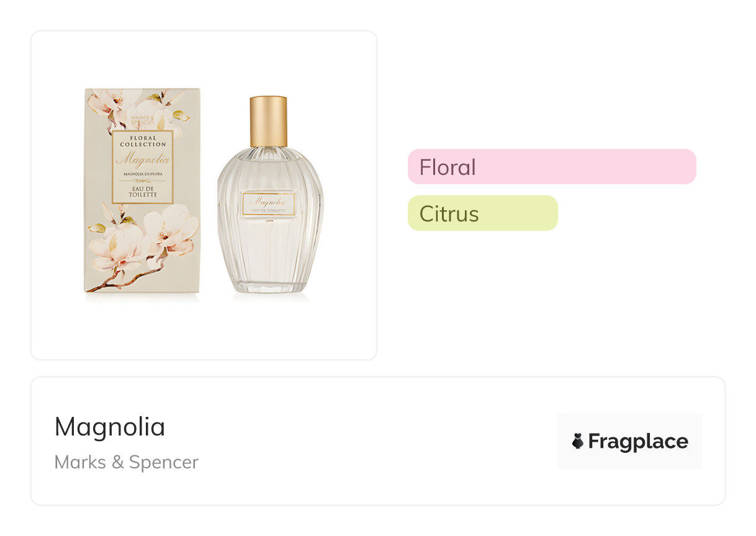Viewport: 756px width, 536px height.
Task: Click the Marks & Spencer logo on the box
Action: click(142, 117)
